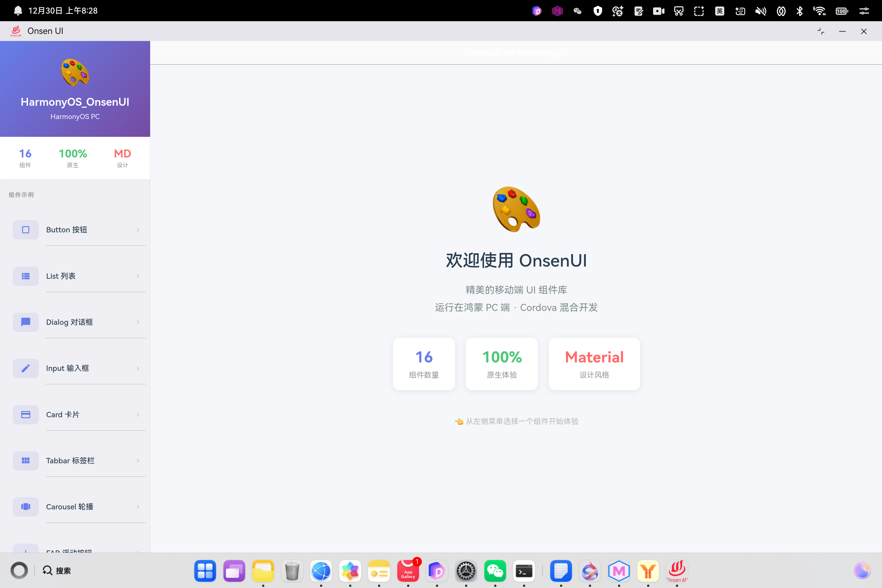Launch WeChat from the dock
882x588 pixels.
(x=495, y=571)
